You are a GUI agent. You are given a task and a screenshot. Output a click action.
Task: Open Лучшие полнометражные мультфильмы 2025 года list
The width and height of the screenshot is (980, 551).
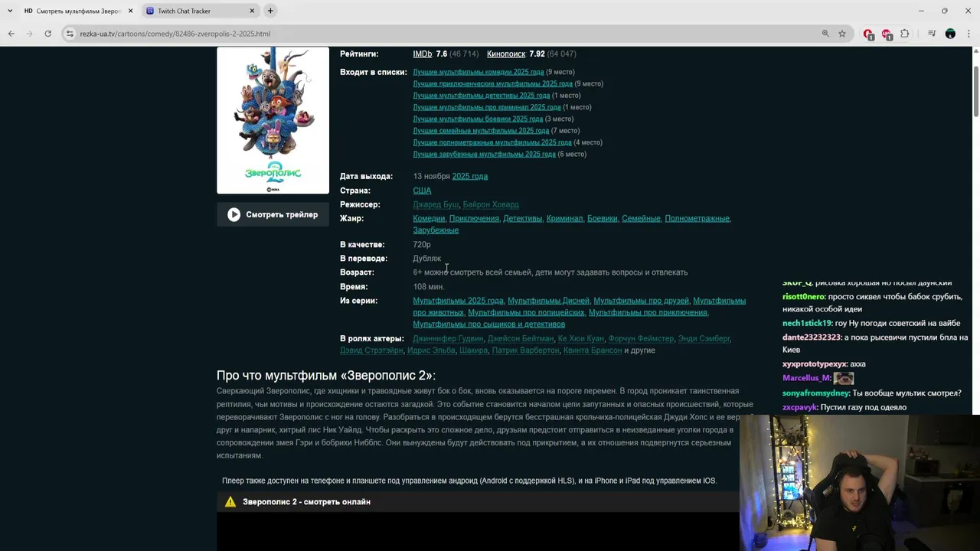point(492,142)
